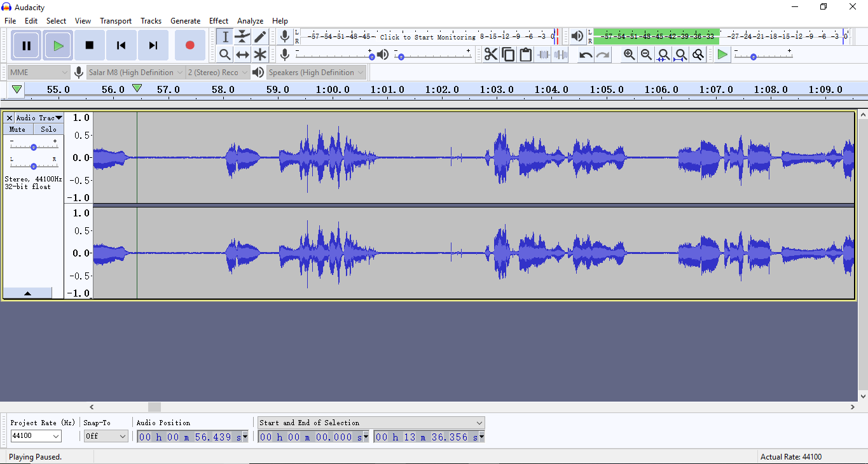Mute the Audio Track

17,129
